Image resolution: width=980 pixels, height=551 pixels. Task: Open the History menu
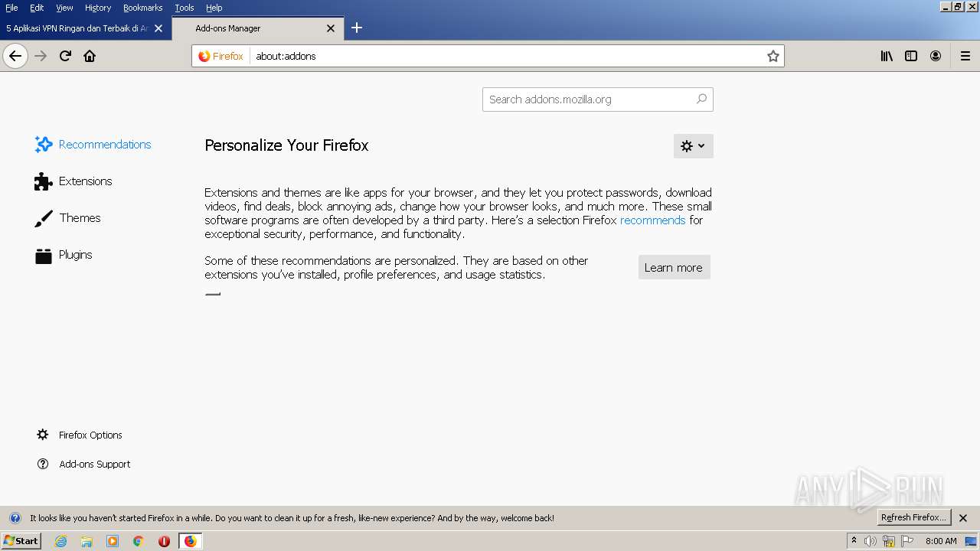point(98,8)
